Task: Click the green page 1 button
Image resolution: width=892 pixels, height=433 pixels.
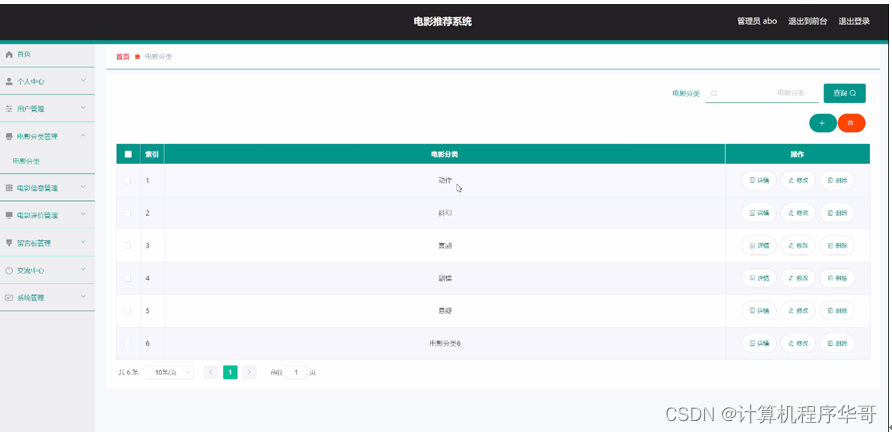Action: pyautogui.click(x=230, y=373)
